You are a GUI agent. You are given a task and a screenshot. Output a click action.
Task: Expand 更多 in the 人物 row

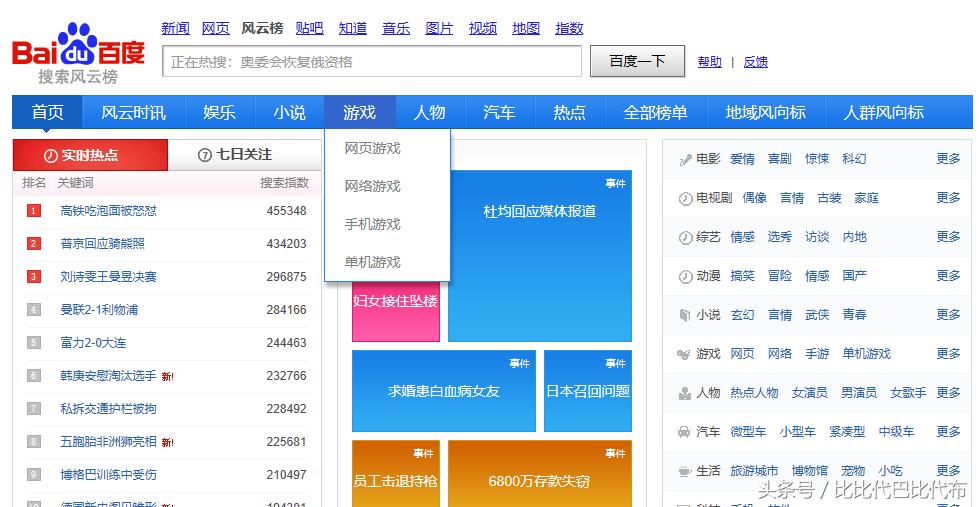(x=948, y=393)
